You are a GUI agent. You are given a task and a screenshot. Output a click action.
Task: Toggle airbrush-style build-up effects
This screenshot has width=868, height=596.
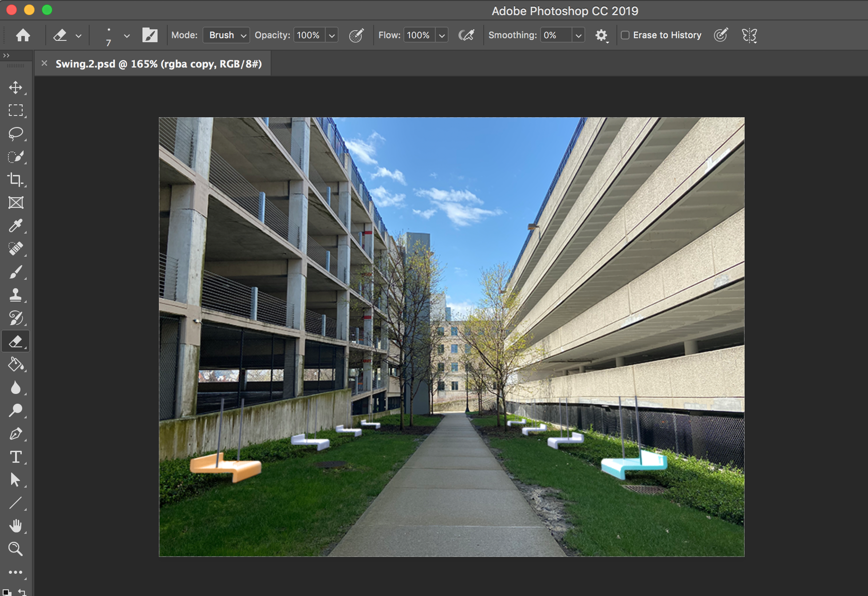click(466, 35)
